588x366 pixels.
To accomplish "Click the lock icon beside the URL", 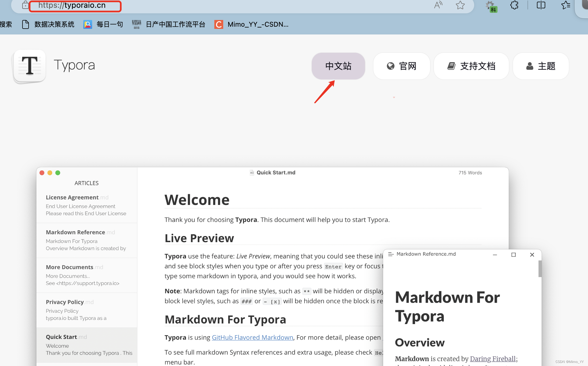I will point(25,5).
